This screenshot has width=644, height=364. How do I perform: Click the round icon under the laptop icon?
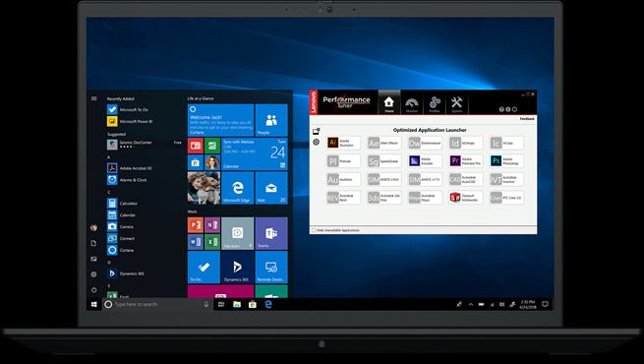point(316,142)
